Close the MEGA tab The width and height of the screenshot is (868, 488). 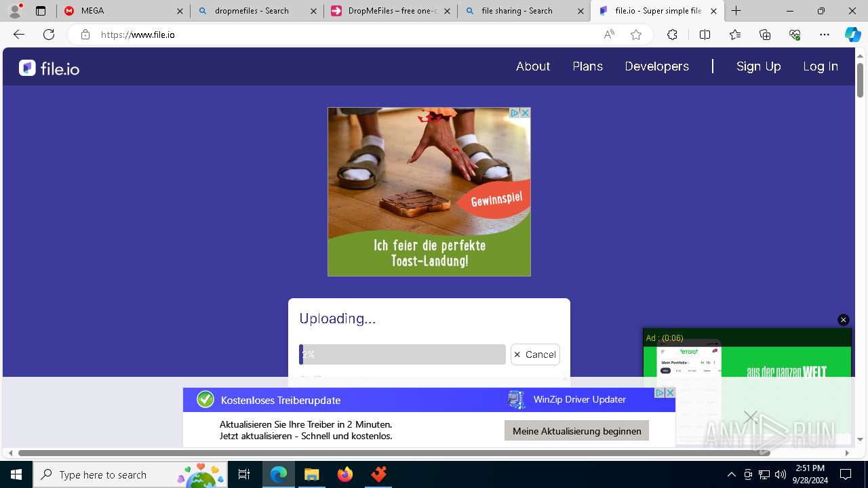pyautogui.click(x=180, y=11)
